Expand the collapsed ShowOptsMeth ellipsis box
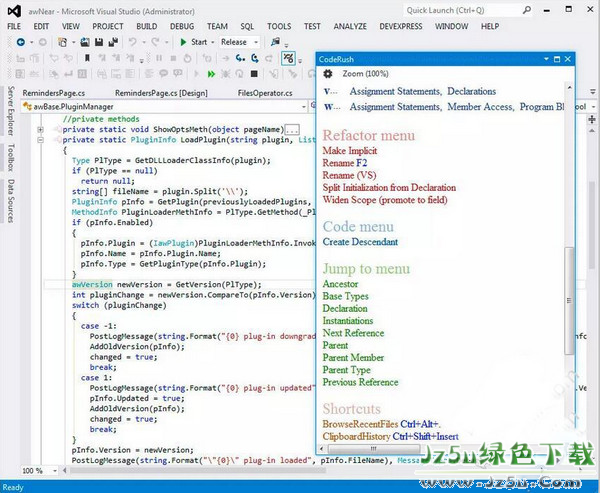 point(292,130)
